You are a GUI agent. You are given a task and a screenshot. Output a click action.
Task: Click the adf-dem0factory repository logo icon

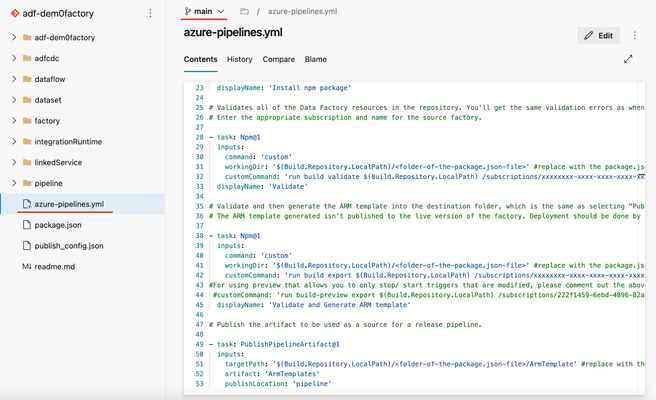coord(15,13)
